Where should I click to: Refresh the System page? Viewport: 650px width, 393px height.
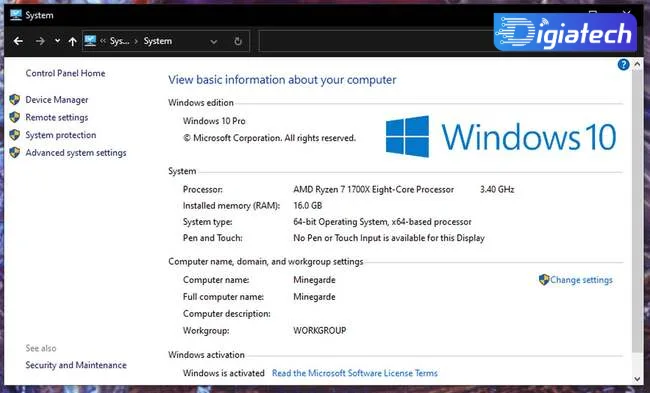point(238,41)
